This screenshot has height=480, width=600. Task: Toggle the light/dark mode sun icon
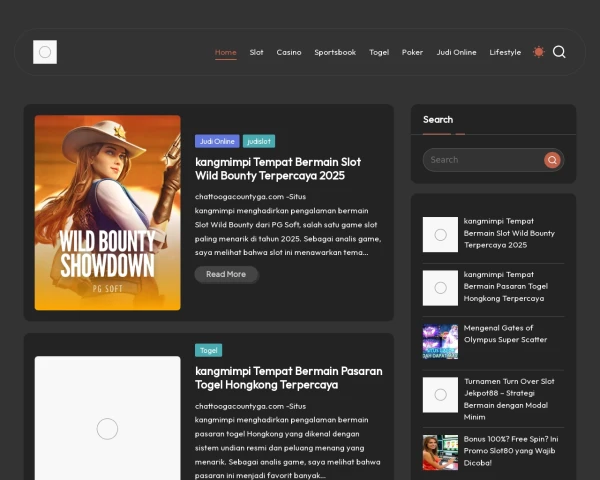point(539,52)
